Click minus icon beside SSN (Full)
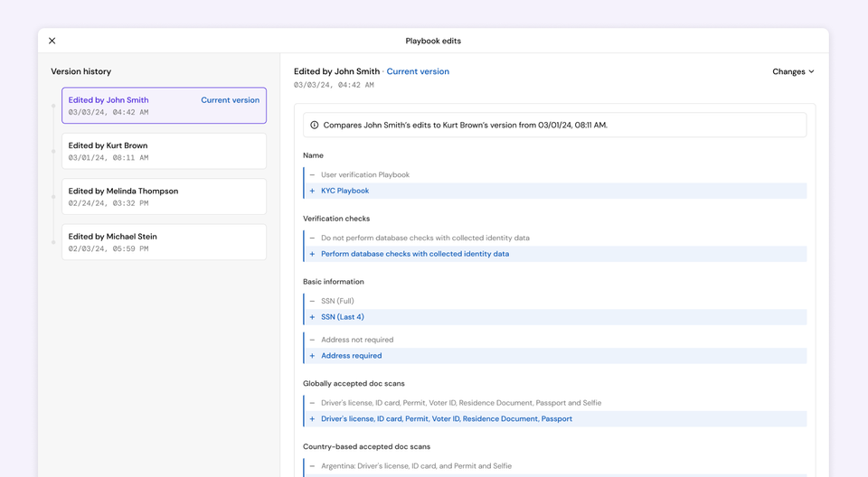Screen dimensions: 868x477 coord(313,302)
